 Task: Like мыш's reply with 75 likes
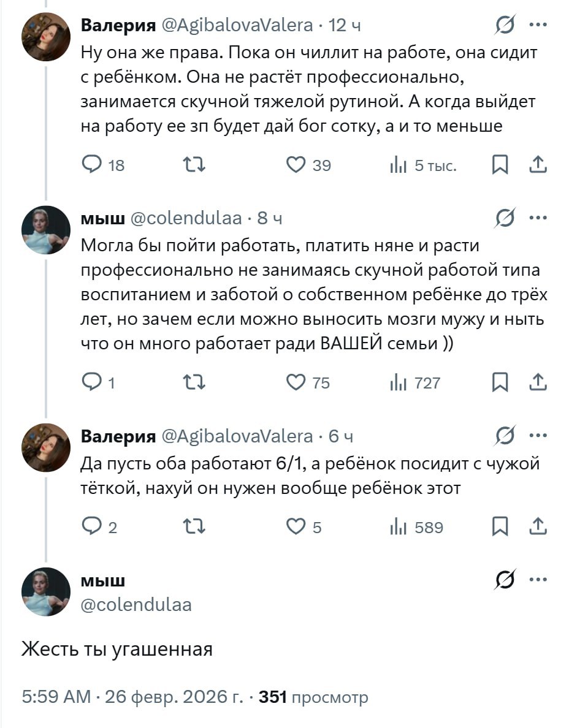pos(297,383)
